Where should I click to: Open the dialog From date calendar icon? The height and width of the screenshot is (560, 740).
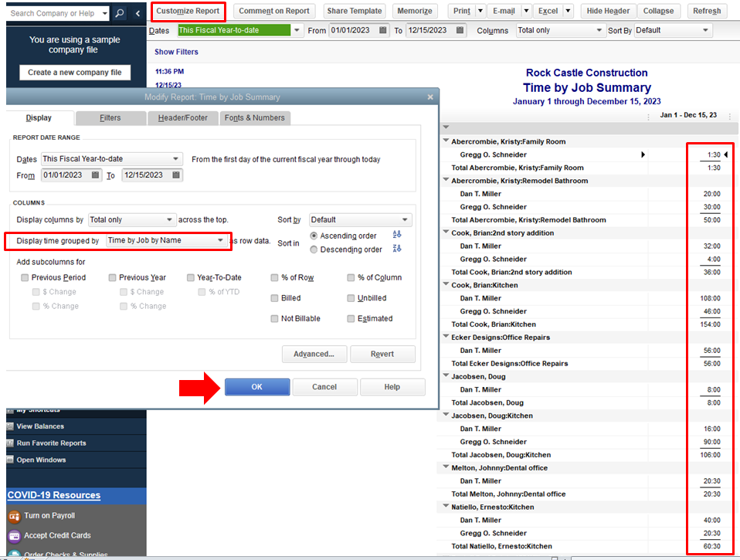pyautogui.click(x=95, y=175)
